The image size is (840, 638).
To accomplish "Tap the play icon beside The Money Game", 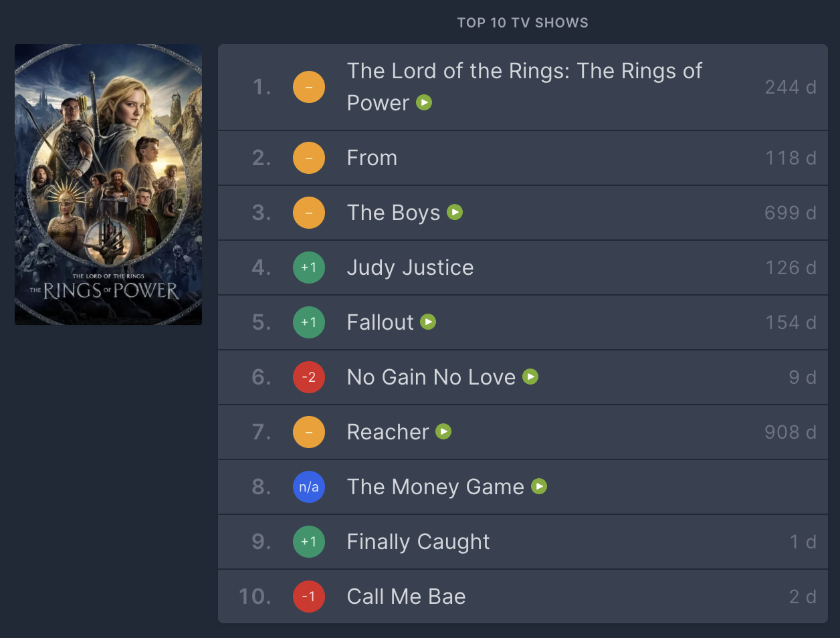I will 539,487.
